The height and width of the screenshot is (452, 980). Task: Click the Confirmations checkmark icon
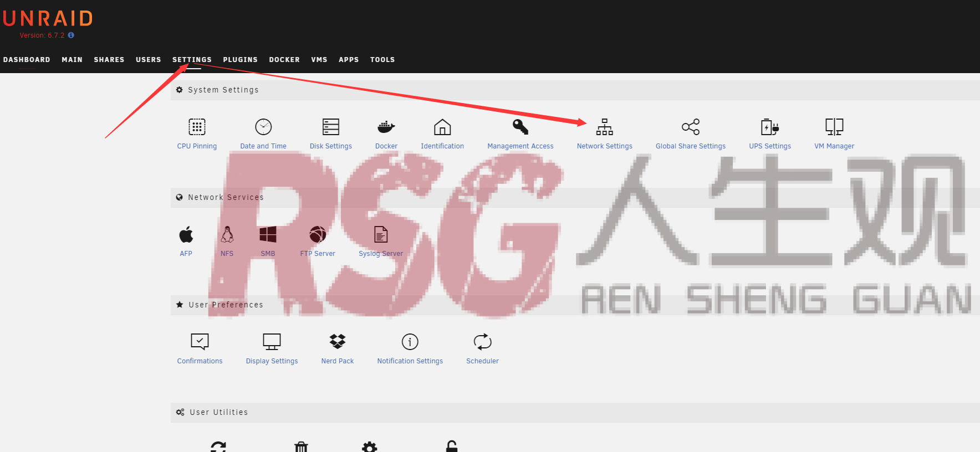point(200,342)
